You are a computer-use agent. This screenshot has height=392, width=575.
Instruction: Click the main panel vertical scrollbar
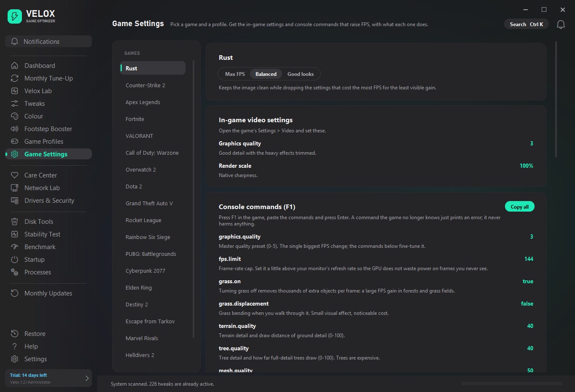point(556,99)
